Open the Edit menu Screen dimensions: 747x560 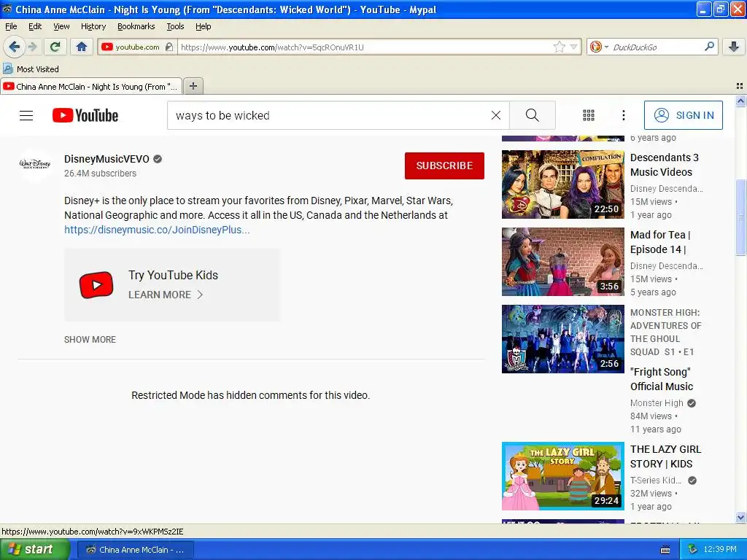tap(35, 26)
